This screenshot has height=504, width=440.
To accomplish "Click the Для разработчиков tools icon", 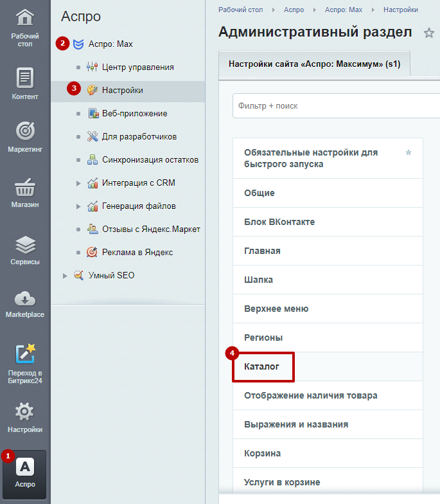I will click(92, 136).
